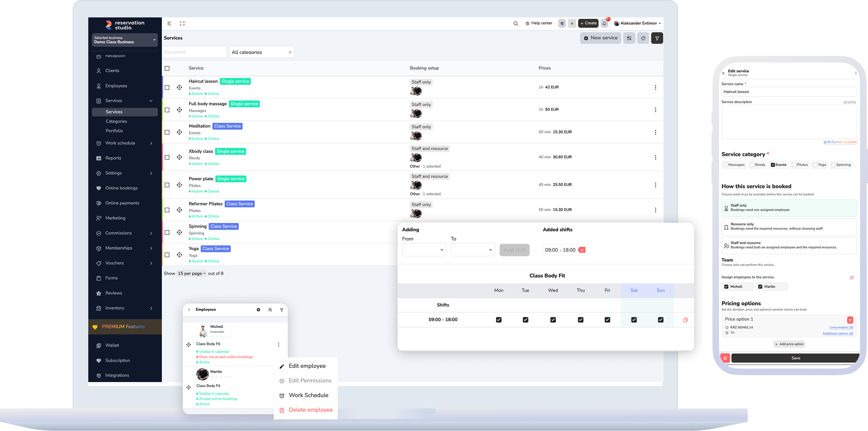Image resolution: width=868 pixels, height=431 pixels.
Task: Click move handle icon for Full body massage
Action: coord(180,110)
